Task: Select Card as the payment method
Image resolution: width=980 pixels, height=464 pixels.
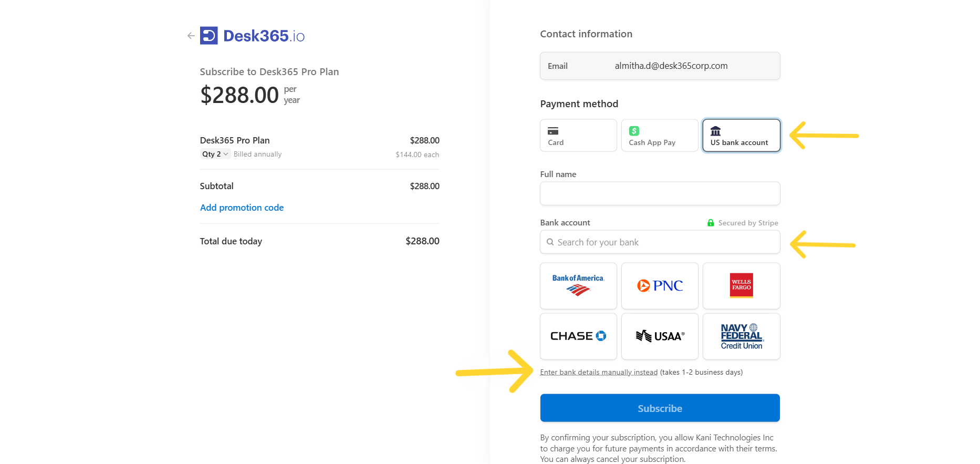Action: 578,135
